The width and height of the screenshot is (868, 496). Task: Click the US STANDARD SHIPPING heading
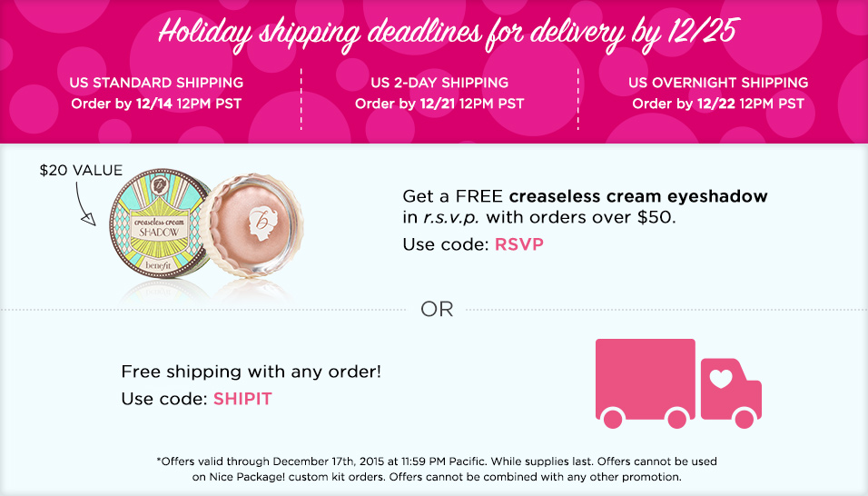tap(156, 83)
